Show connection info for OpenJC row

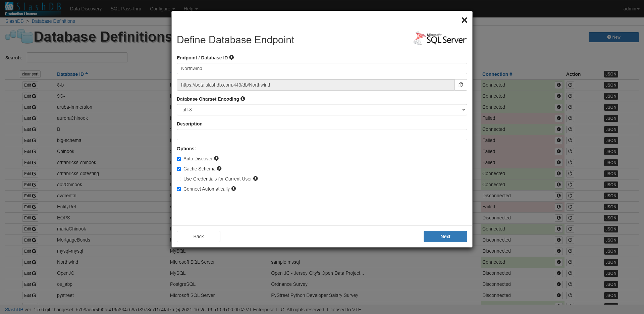[x=559, y=273]
